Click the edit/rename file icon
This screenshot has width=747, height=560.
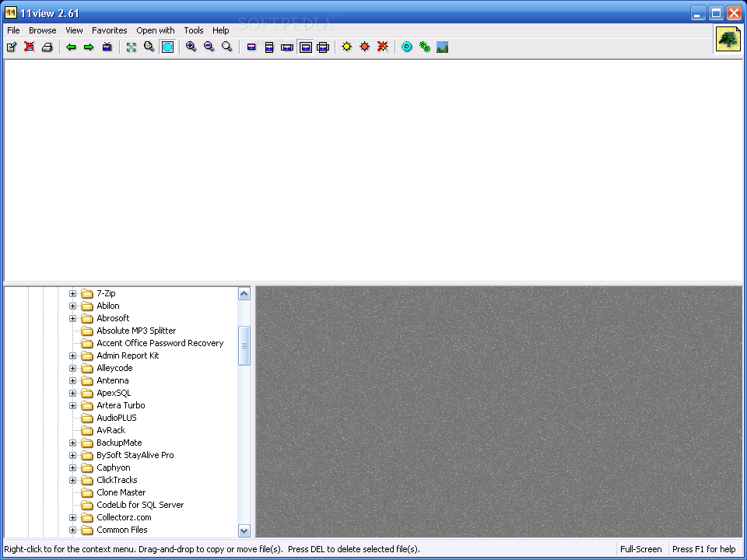(12, 47)
